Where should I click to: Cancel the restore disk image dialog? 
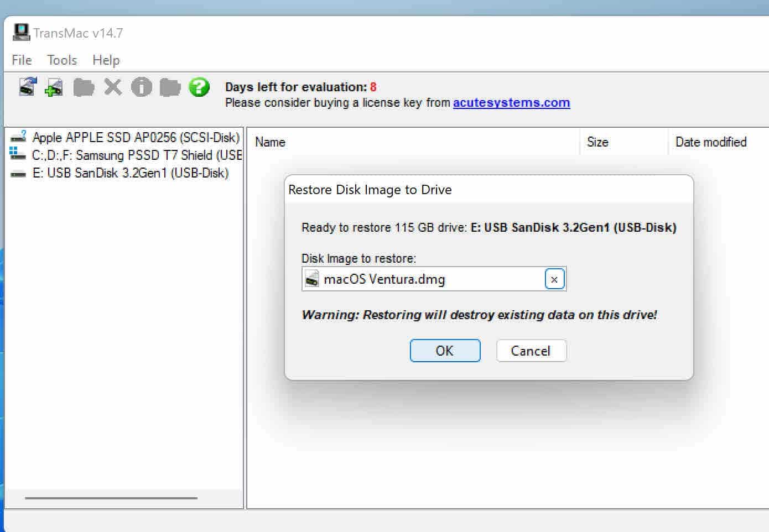531,351
